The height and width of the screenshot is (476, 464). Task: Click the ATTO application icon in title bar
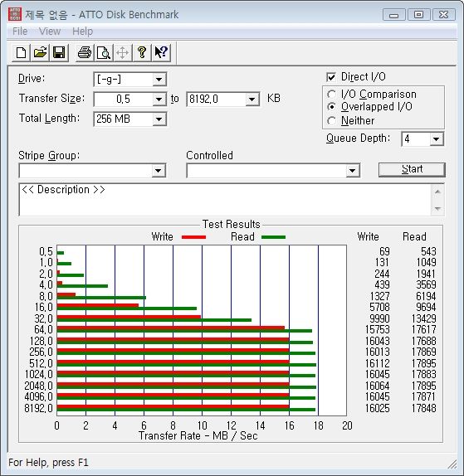pyautogui.click(x=15, y=14)
